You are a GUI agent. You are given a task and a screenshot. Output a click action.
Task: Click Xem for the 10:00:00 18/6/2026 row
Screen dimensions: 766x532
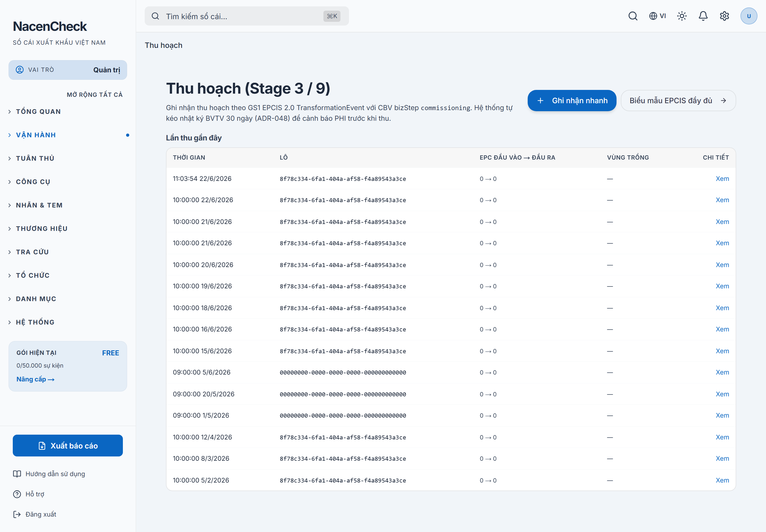(x=722, y=308)
